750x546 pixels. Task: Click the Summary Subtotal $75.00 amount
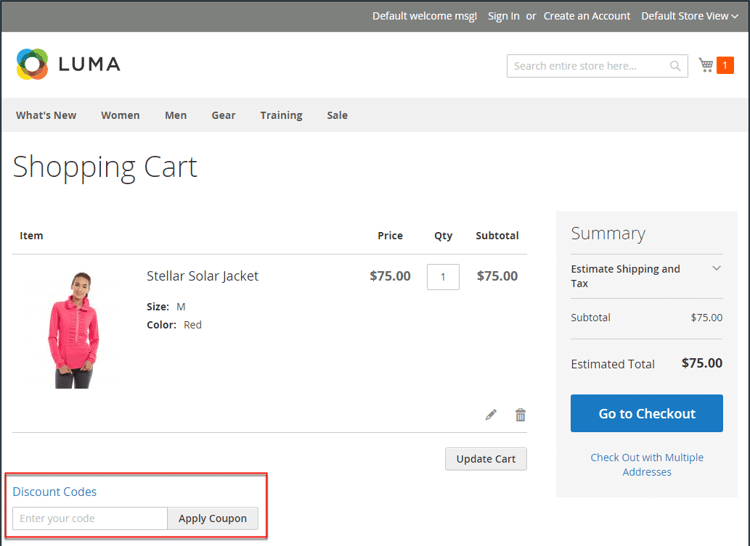[x=706, y=317]
